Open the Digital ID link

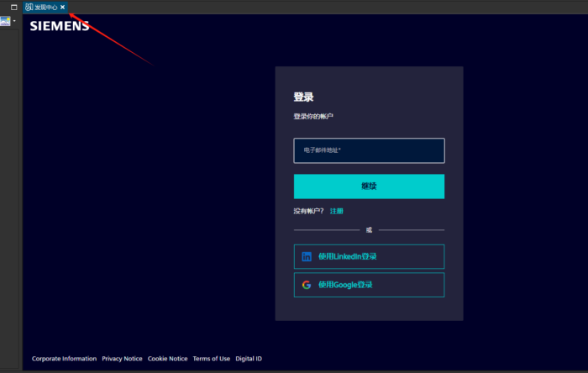click(x=249, y=359)
